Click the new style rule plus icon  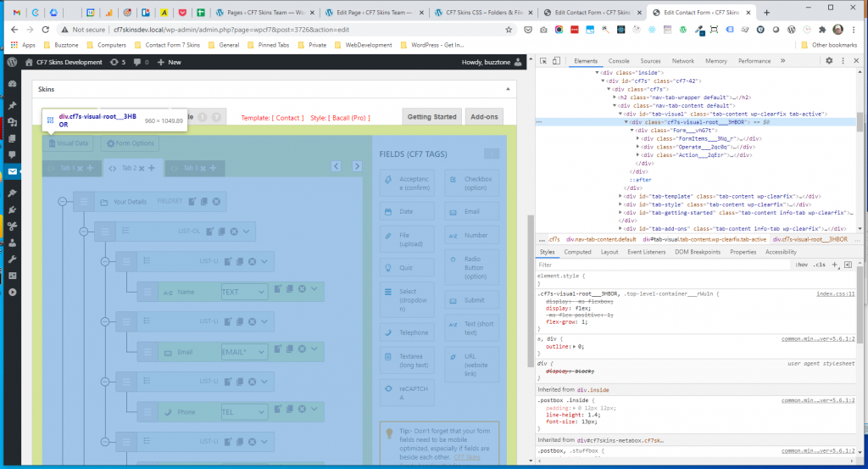(x=835, y=265)
